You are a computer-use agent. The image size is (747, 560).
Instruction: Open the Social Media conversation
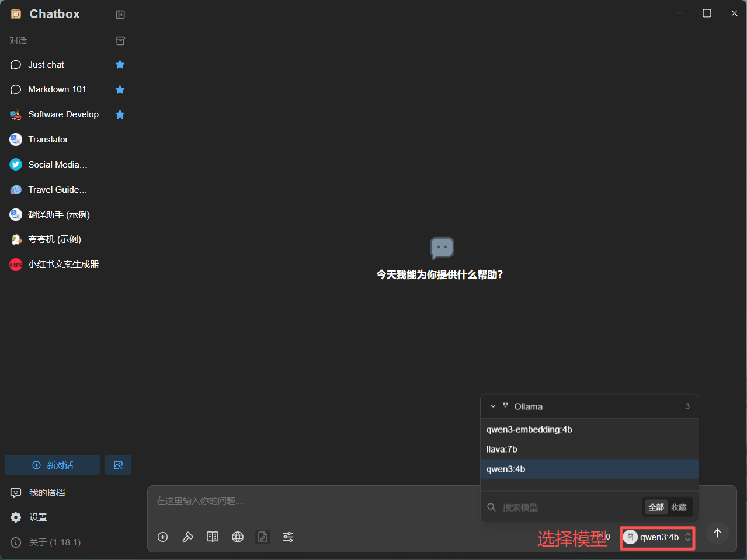coord(68,165)
